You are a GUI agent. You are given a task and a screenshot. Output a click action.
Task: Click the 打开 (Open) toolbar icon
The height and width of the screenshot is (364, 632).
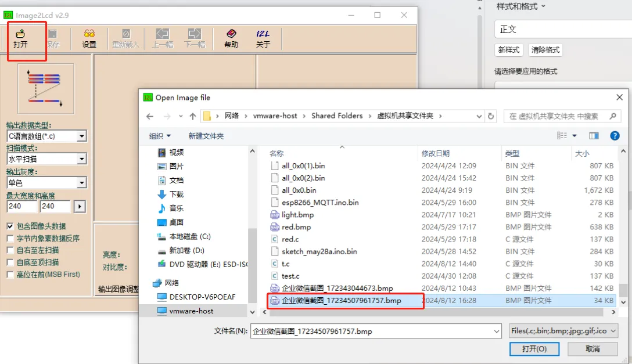[x=21, y=38]
